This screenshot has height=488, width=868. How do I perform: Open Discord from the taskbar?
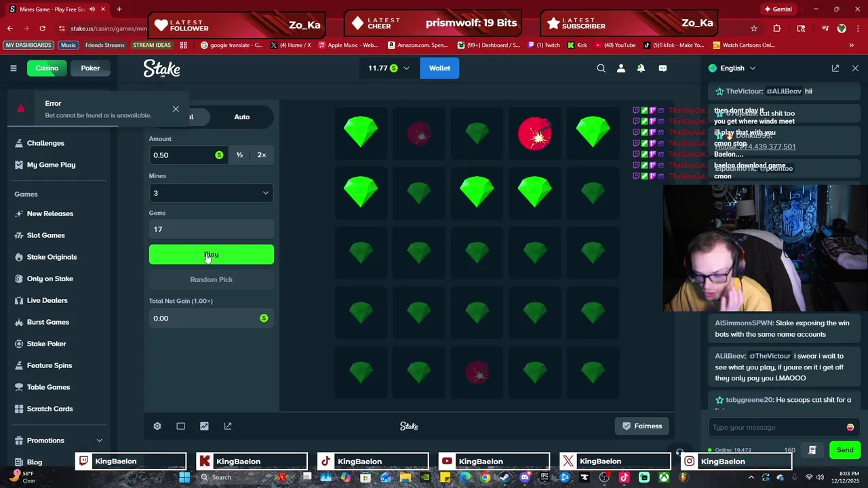click(x=525, y=477)
